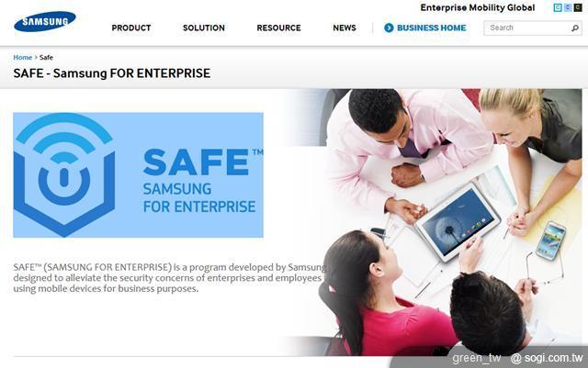Click the search magnifier icon
The image size is (588, 368).
[x=575, y=28]
